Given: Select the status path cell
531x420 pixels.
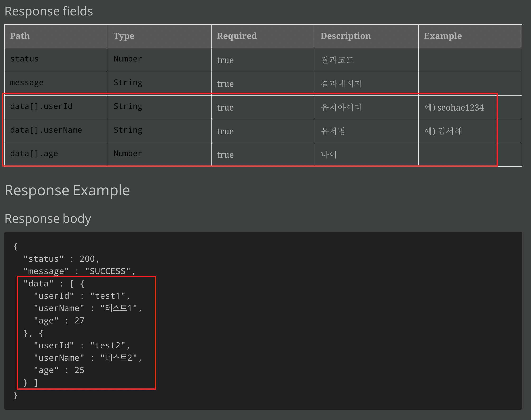Looking at the screenshot, I should tap(24, 59).
